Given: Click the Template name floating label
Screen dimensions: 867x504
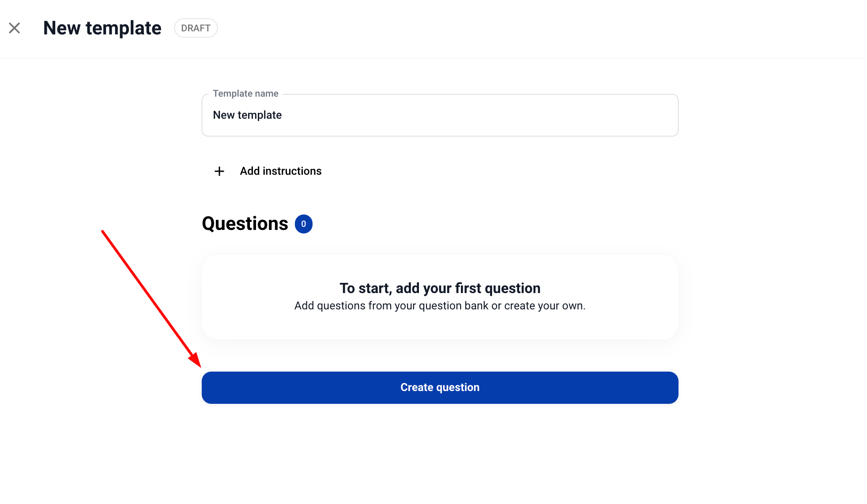Looking at the screenshot, I should point(245,94).
